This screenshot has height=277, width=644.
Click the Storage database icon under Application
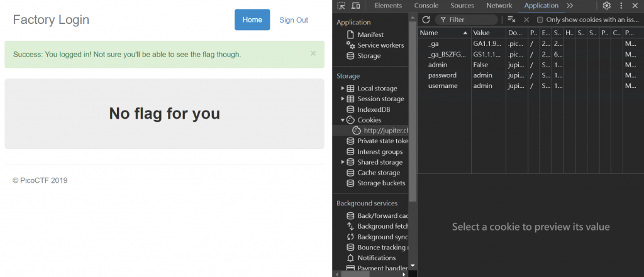pos(350,56)
